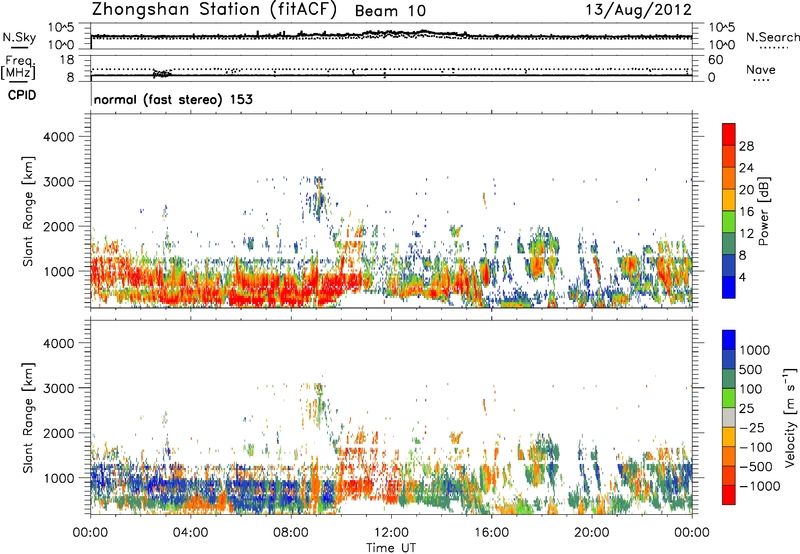Select the '4' label on Power colorbar
This screenshot has width=800, height=554.
tap(742, 277)
